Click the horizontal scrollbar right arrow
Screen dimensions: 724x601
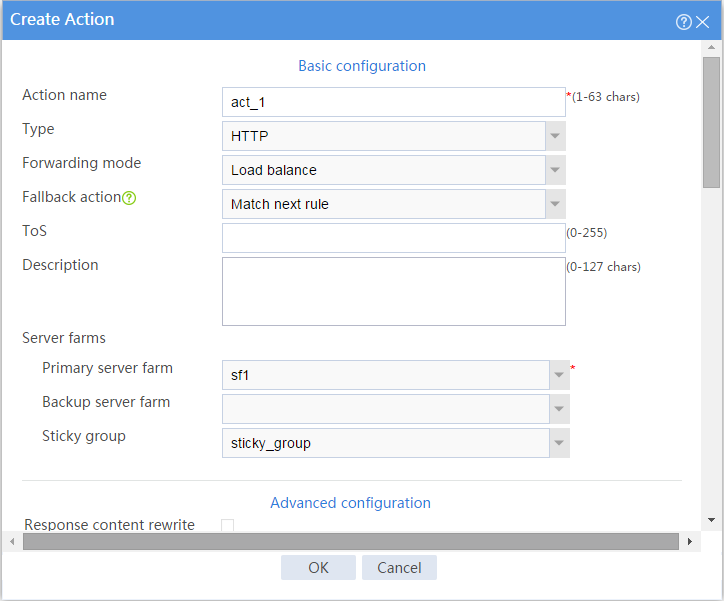pyautogui.click(x=690, y=541)
